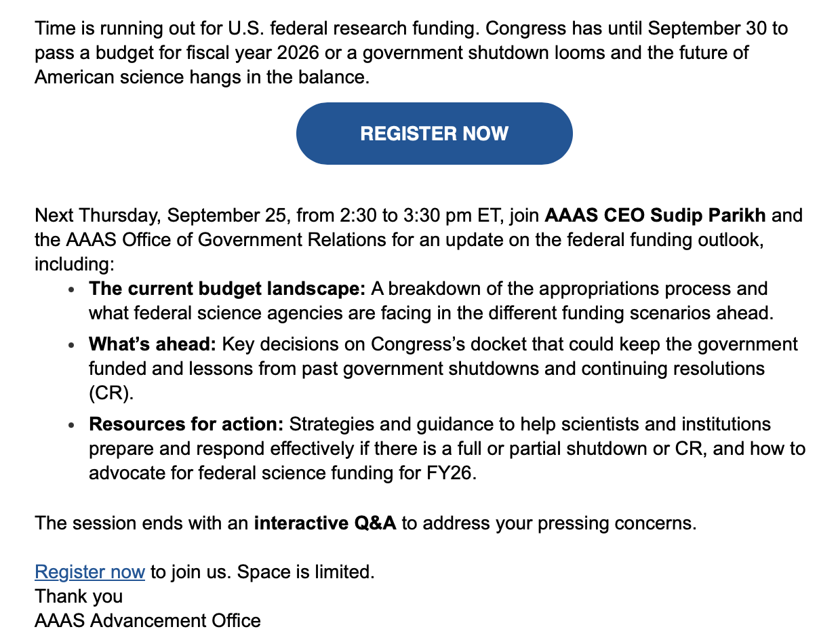Click the AAAS Advancement Office signature line
838x644 pixels.
(148, 620)
